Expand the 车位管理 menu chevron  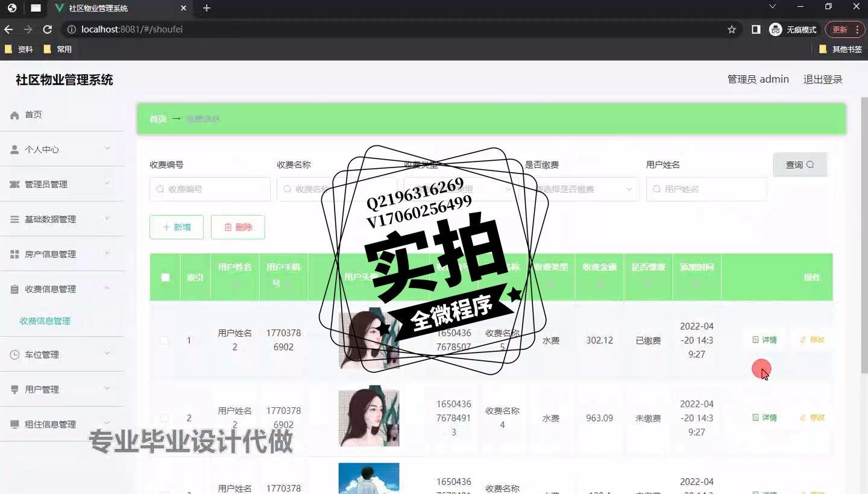click(x=107, y=354)
